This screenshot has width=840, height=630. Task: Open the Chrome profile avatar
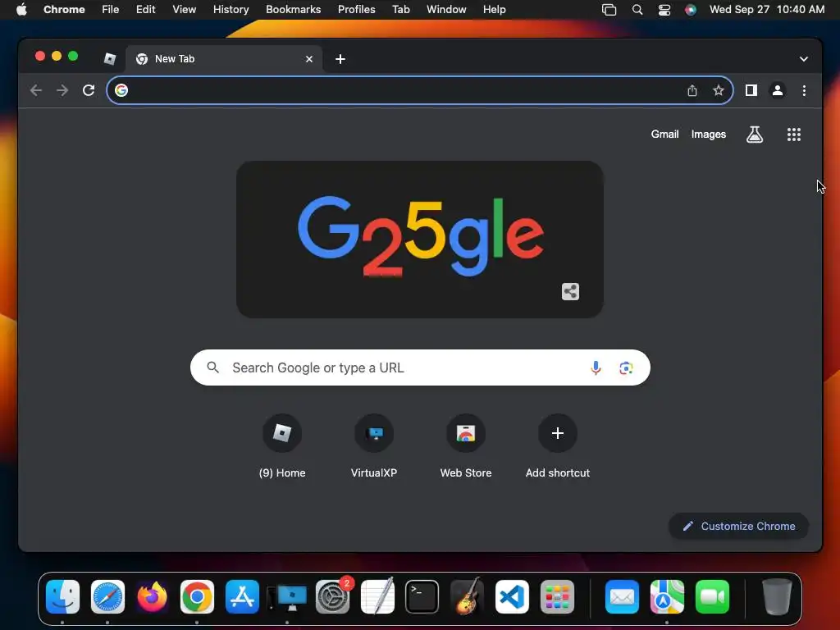tap(778, 90)
